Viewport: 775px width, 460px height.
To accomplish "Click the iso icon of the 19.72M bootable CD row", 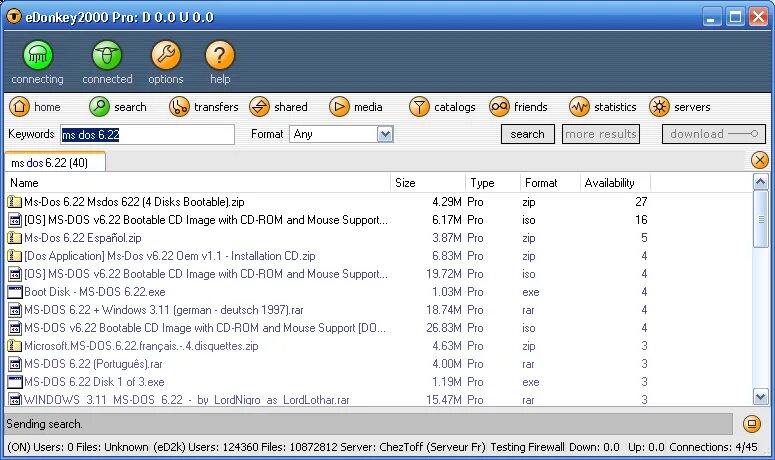I will (15, 274).
